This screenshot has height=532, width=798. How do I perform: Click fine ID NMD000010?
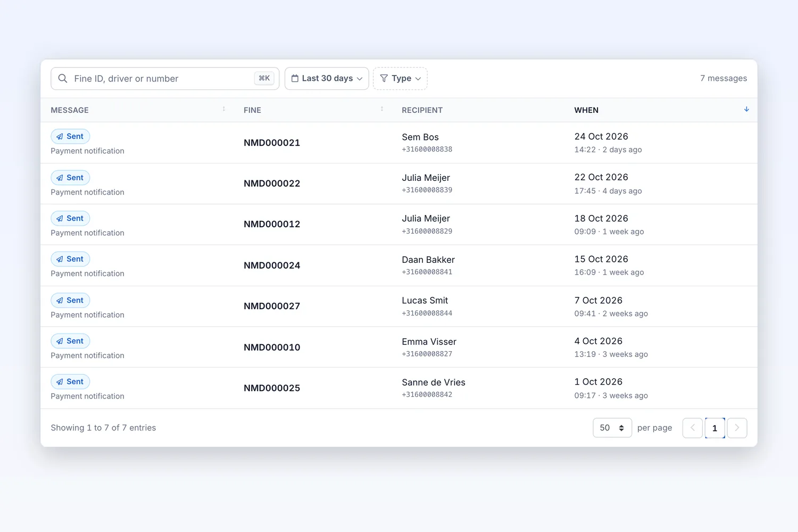(272, 347)
